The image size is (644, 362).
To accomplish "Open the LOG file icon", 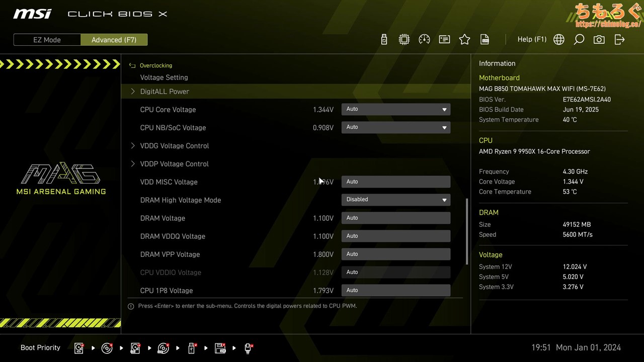I will pos(485,40).
